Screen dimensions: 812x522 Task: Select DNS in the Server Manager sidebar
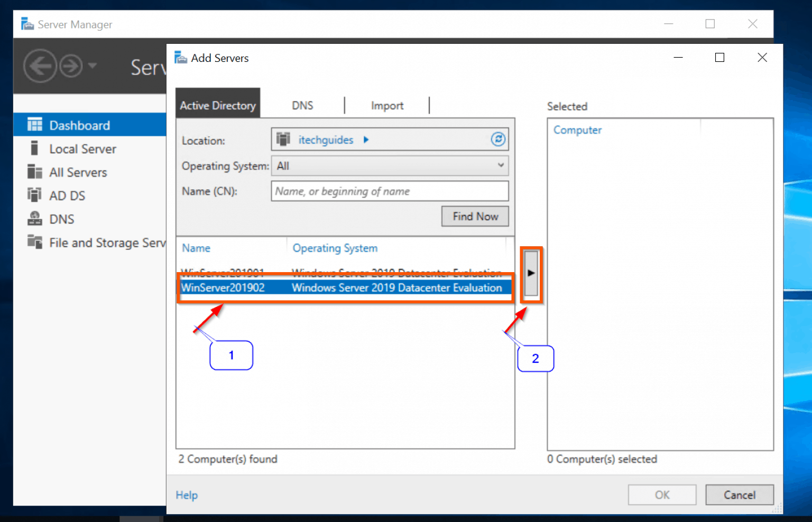point(61,219)
